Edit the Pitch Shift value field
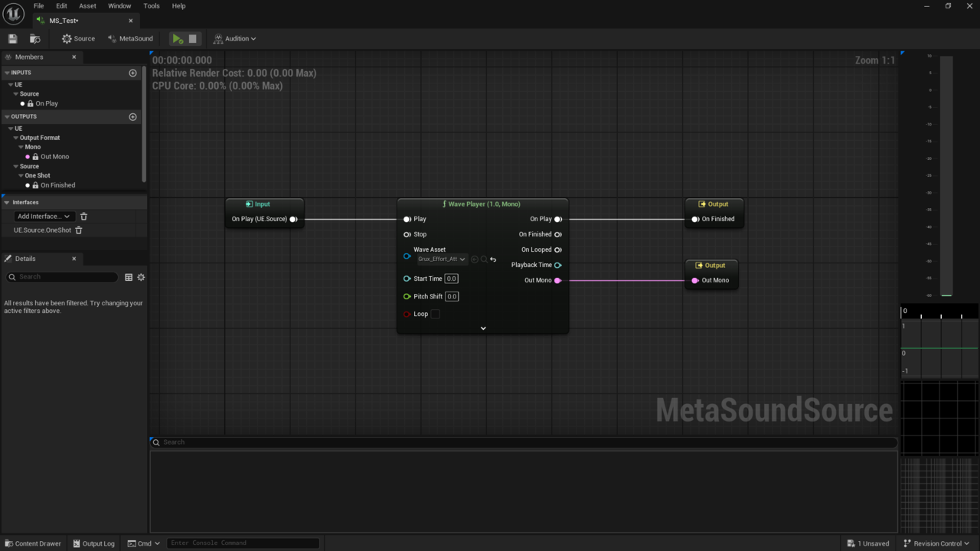Screen dimensions: 980x551 pyautogui.click(x=452, y=296)
